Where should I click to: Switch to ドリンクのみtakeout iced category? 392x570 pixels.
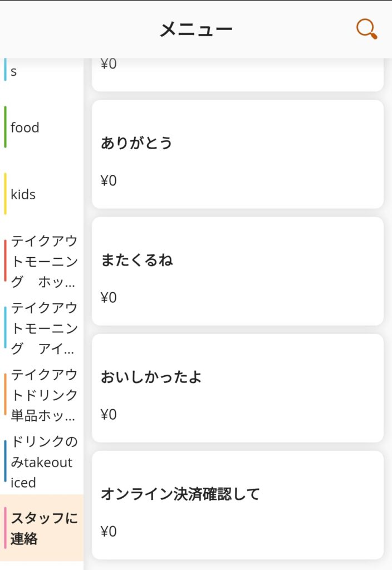point(42,461)
